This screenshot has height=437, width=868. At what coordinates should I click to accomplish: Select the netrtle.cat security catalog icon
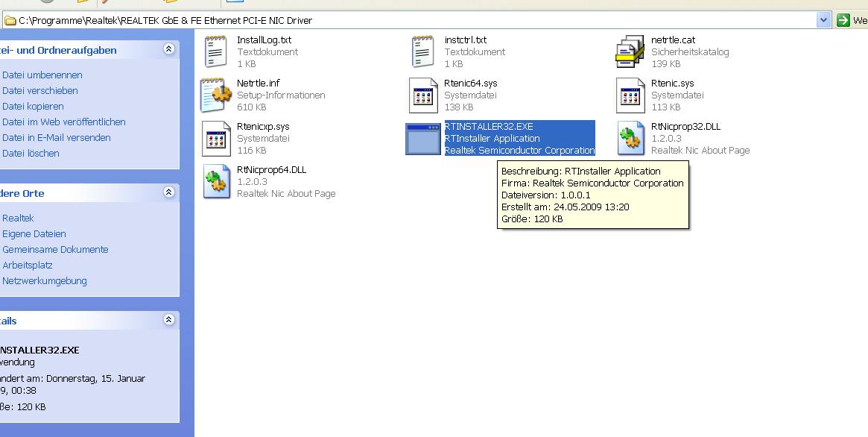click(x=630, y=51)
